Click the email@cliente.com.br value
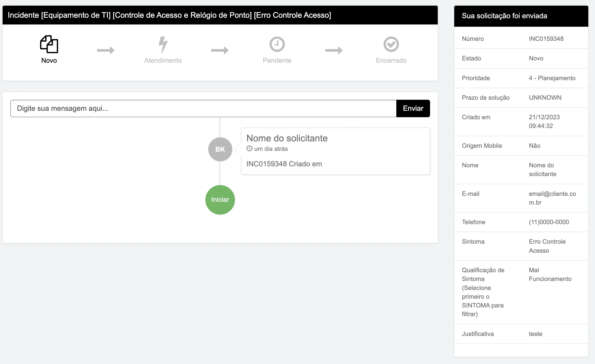Viewport: 595px width, 364px height. pyautogui.click(x=552, y=198)
